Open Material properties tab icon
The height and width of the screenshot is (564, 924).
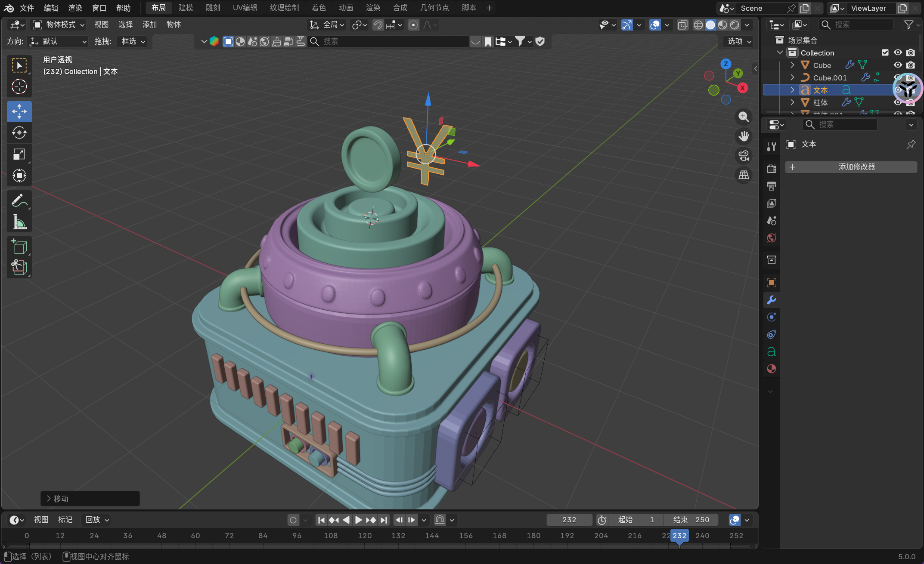pyautogui.click(x=771, y=369)
